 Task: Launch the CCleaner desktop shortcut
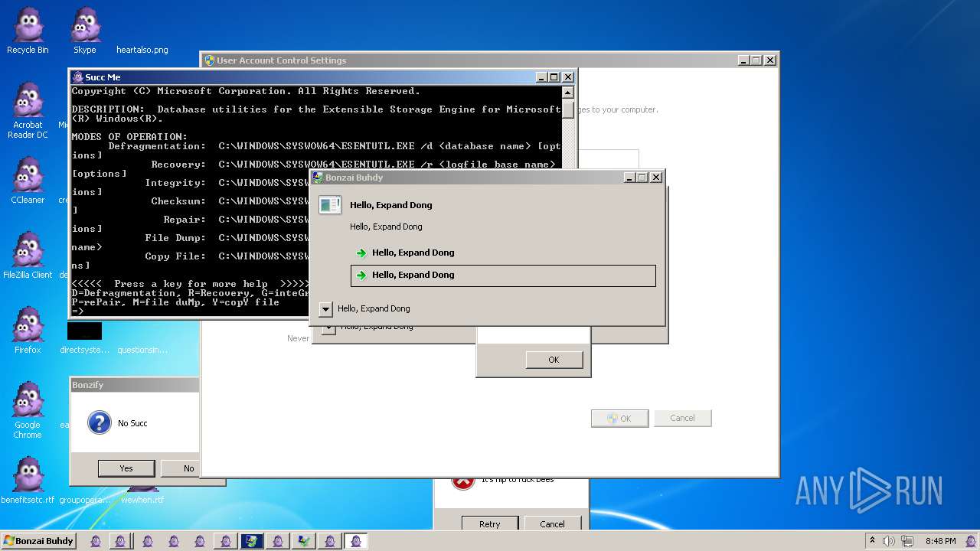[28, 181]
